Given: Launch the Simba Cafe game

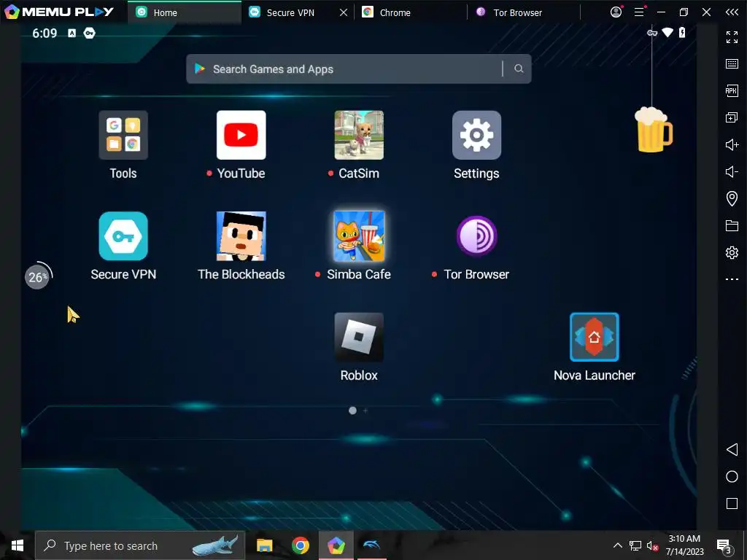Looking at the screenshot, I should coord(359,236).
